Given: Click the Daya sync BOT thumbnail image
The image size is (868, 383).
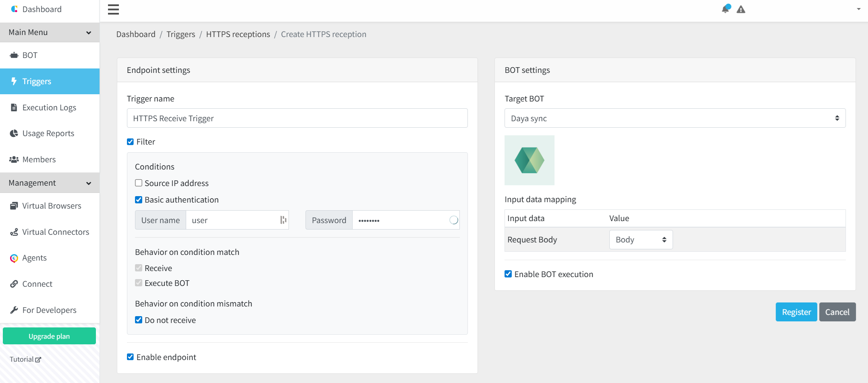Looking at the screenshot, I should click(530, 160).
